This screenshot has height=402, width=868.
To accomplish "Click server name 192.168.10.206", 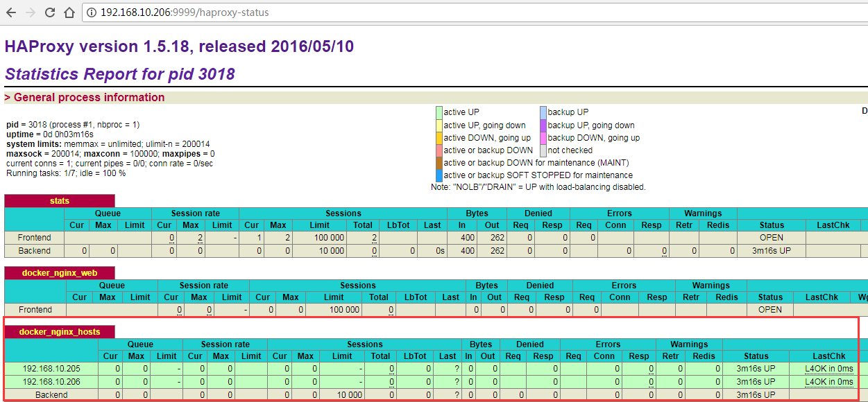I will pos(51,382).
